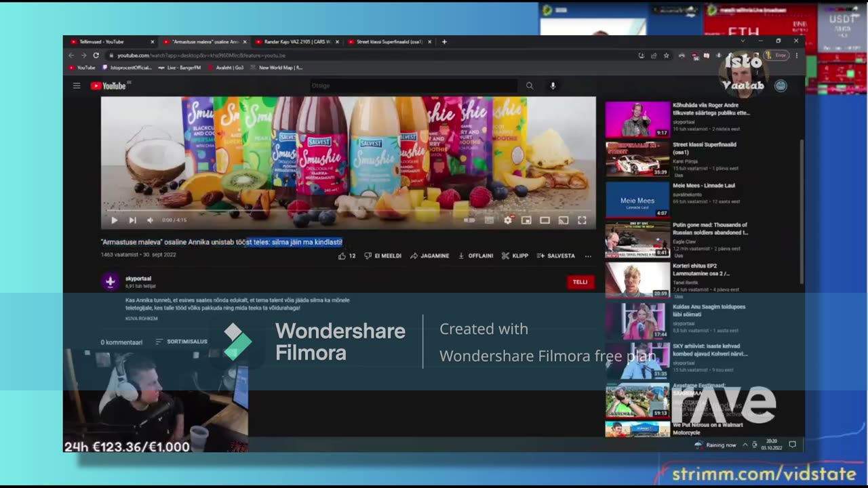Open the skyportaal channel name link
This screenshot has height=488, width=868.
[x=138, y=279]
